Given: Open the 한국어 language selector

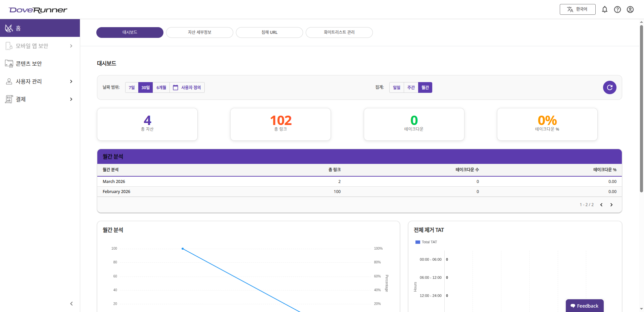Looking at the screenshot, I should [x=577, y=9].
